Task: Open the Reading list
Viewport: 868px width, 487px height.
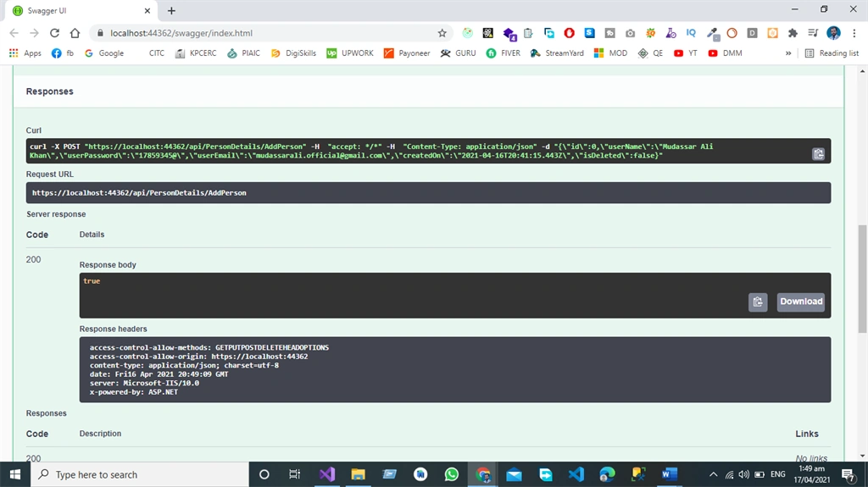Action: [x=832, y=53]
